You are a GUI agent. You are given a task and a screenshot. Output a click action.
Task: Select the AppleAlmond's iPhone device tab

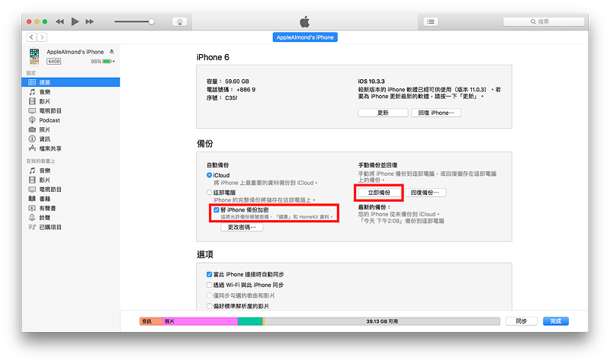pyautogui.click(x=305, y=37)
